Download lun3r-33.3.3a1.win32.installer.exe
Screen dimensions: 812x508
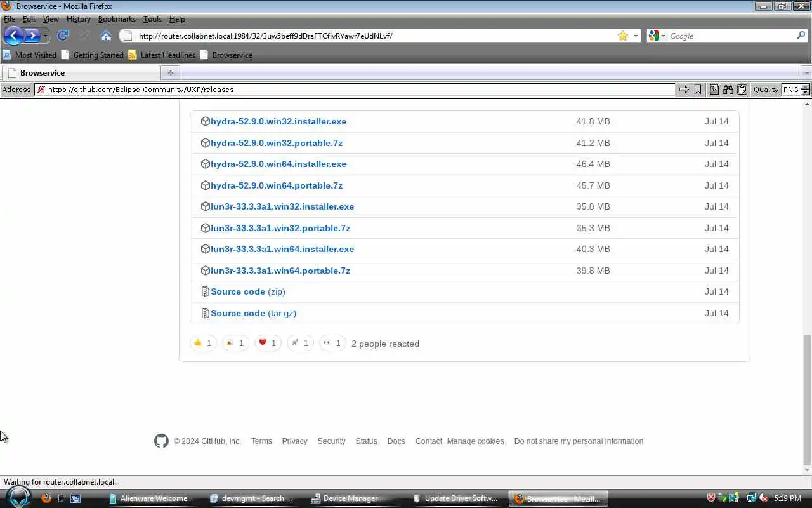tap(282, 206)
